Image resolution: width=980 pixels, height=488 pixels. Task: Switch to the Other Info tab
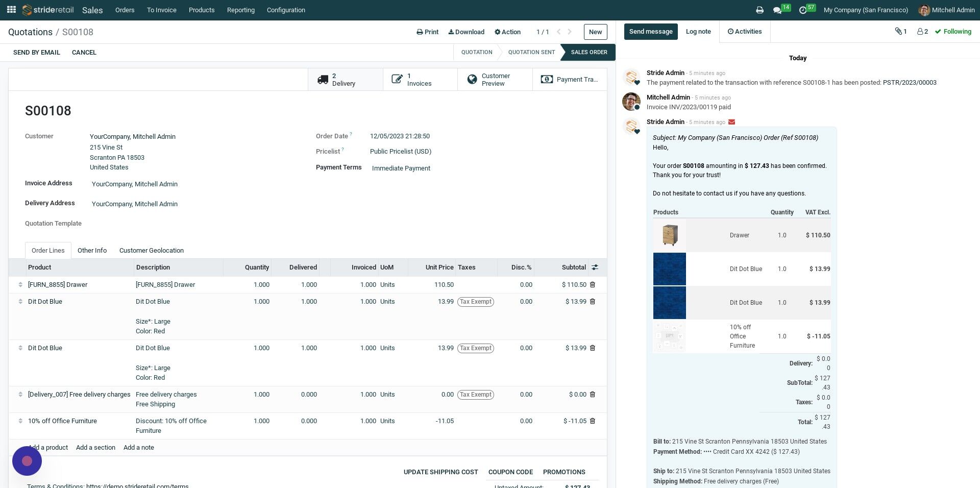(92, 251)
